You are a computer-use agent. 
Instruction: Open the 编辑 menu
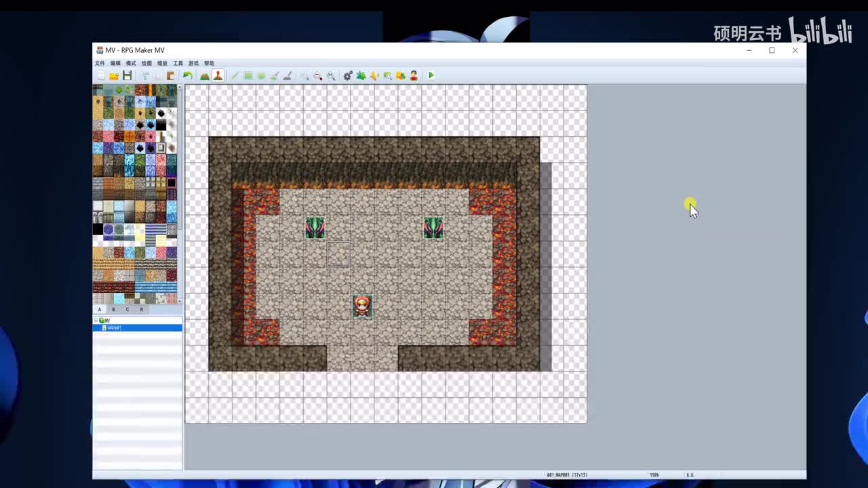point(115,63)
